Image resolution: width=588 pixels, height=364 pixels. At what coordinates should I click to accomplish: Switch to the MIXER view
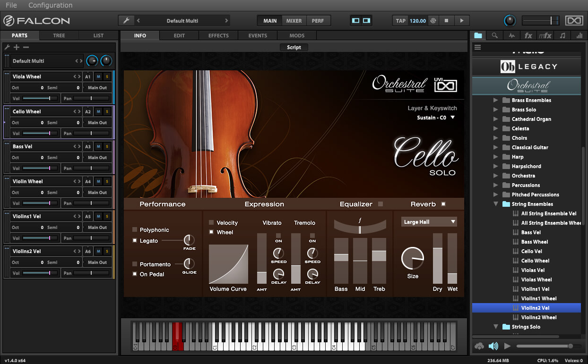tap(294, 21)
